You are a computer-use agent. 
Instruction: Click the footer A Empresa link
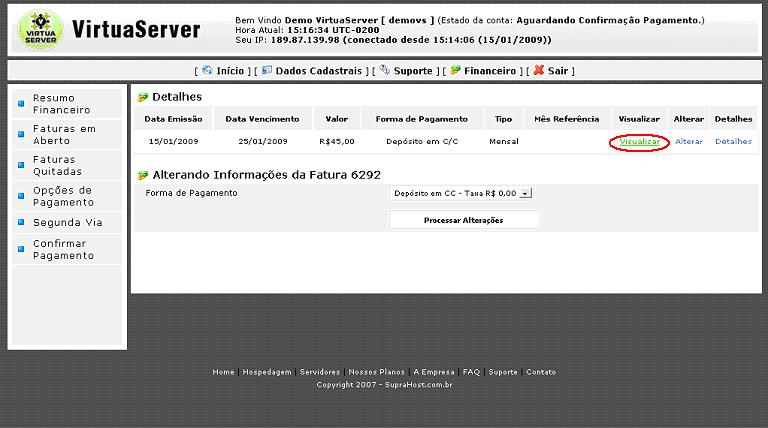[x=434, y=372]
